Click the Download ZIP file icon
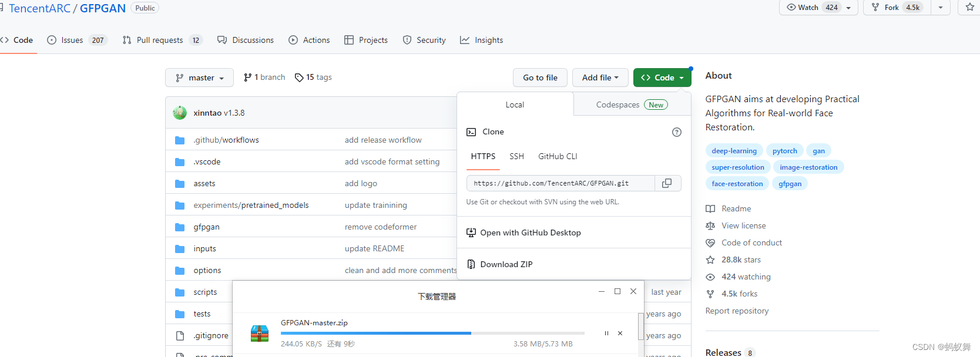The image size is (980, 357). coord(471,264)
